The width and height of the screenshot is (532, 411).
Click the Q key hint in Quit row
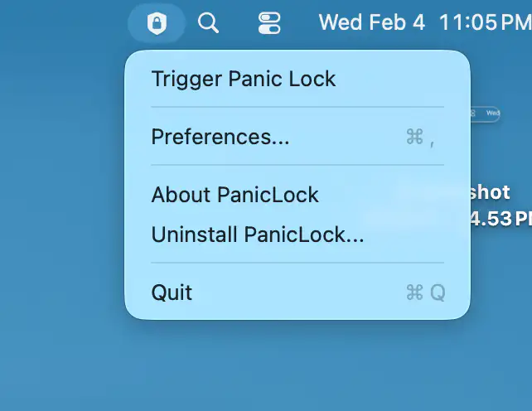coord(438,293)
